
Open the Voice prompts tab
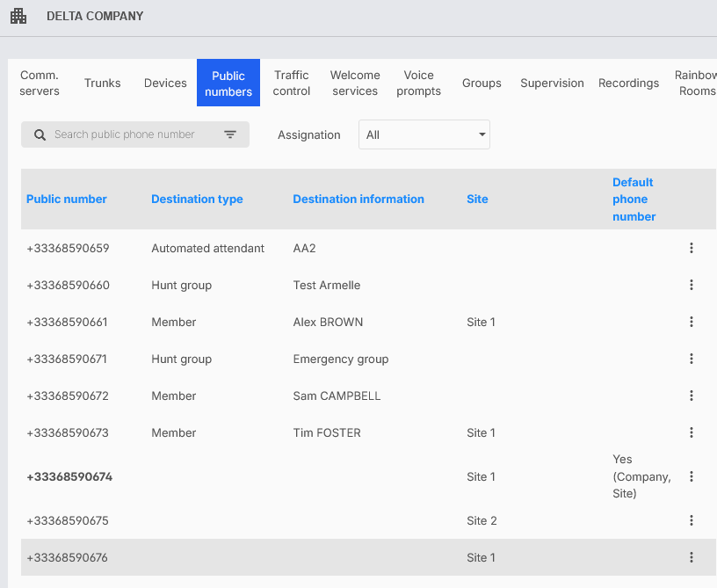418,83
